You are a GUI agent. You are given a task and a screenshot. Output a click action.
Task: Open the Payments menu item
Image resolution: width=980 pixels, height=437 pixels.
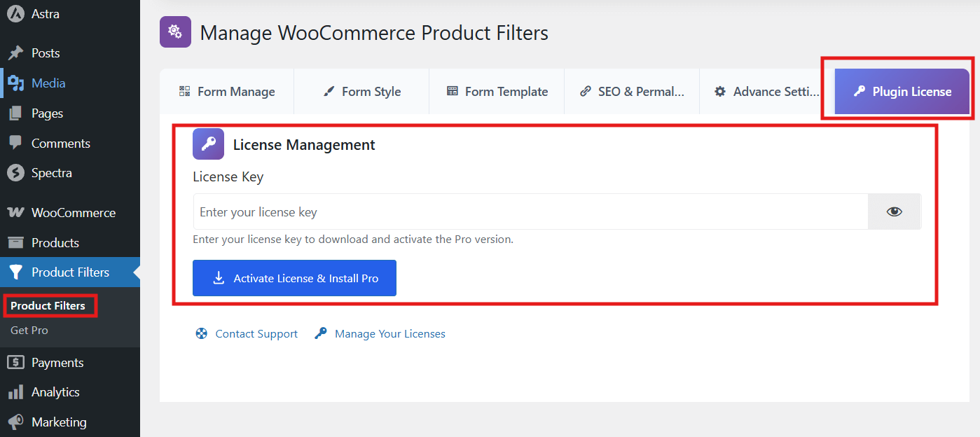point(70,363)
